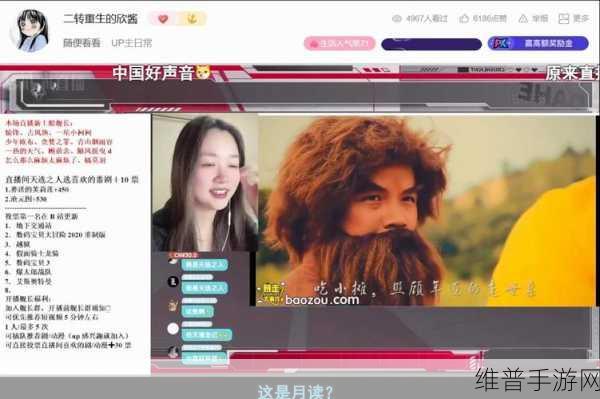Click the eye viewer count icon

pos(397,18)
